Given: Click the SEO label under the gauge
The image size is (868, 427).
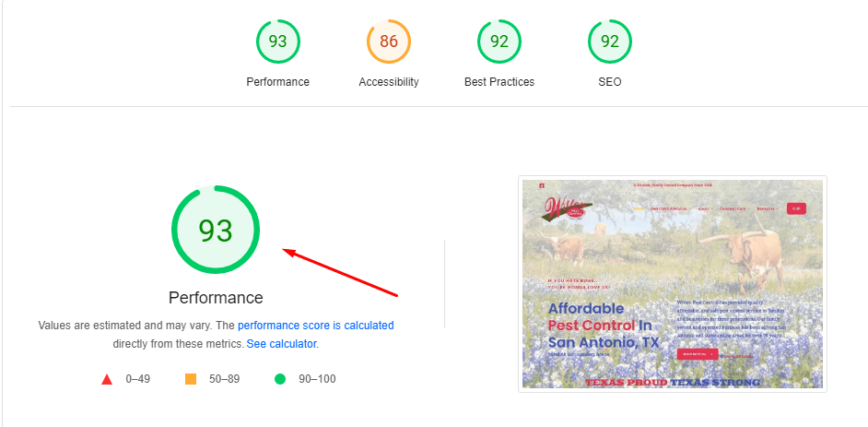Looking at the screenshot, I should [609, 82].
